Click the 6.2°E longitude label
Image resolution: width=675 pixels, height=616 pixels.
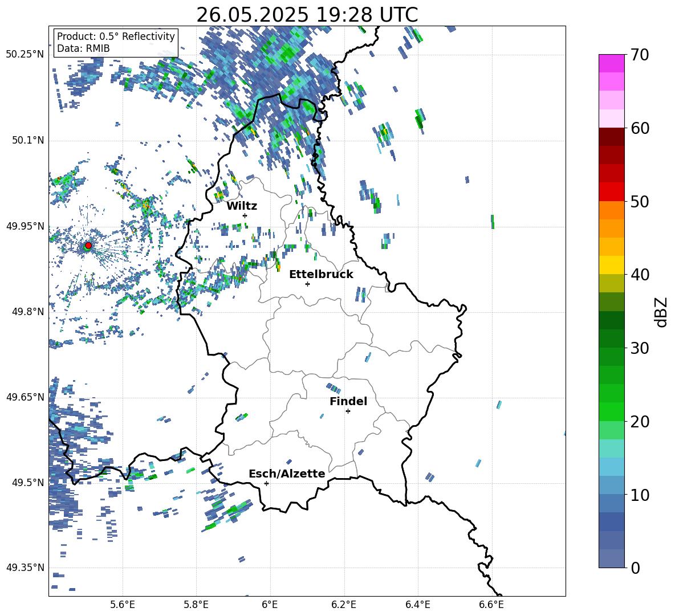[344, 605]
